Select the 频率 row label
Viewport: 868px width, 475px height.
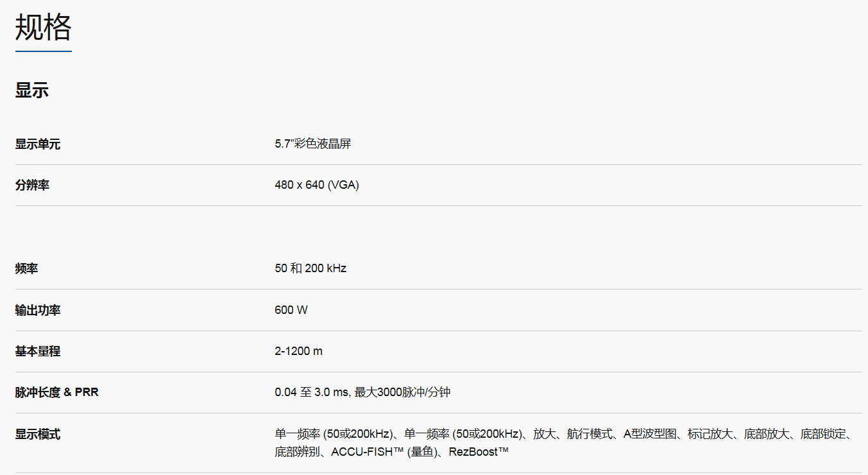click(x=26, y=268)
